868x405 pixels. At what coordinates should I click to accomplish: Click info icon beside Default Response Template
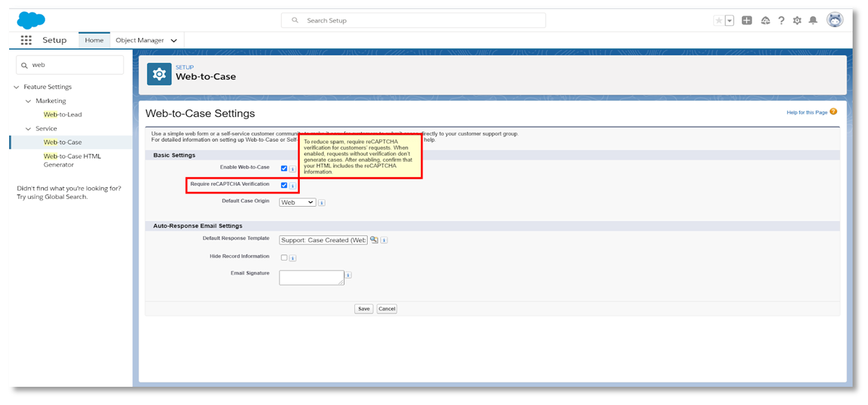point(385,240)
